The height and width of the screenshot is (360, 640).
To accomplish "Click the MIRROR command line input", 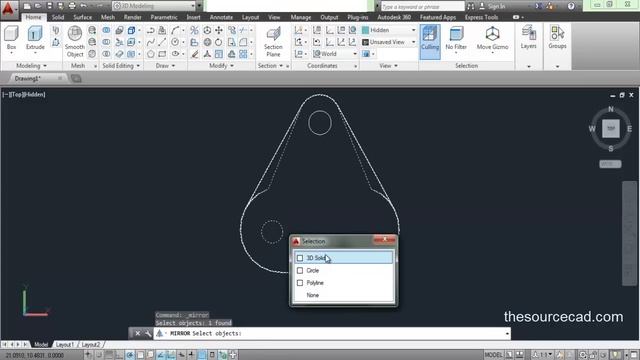I will 331,333.
